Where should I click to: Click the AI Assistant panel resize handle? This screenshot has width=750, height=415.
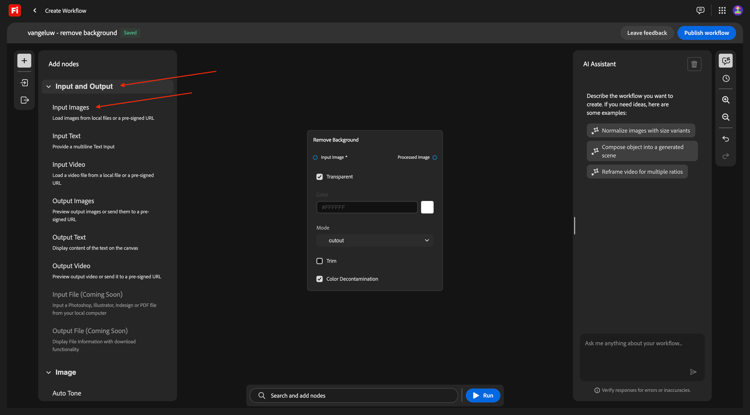(x=574, y=226)
